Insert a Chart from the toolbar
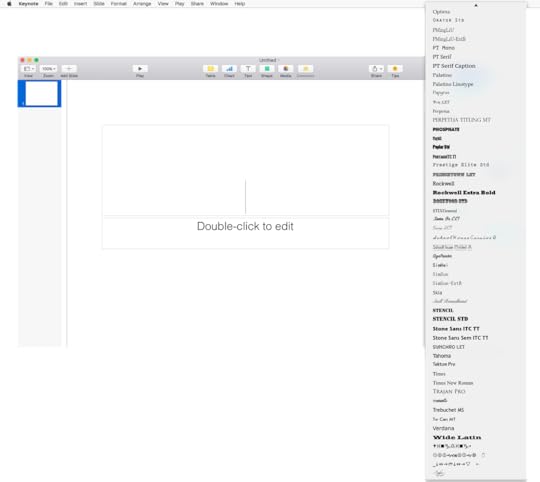The width and height of the screenshot is (540, 482). [229, 69]
